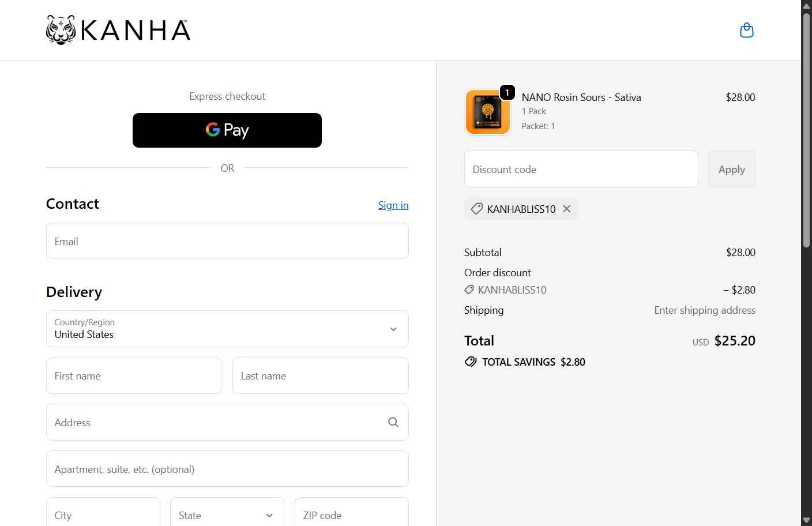The image size is (812, 526).
Task: Click the Enter shipping address text
Action: [705, 310]
